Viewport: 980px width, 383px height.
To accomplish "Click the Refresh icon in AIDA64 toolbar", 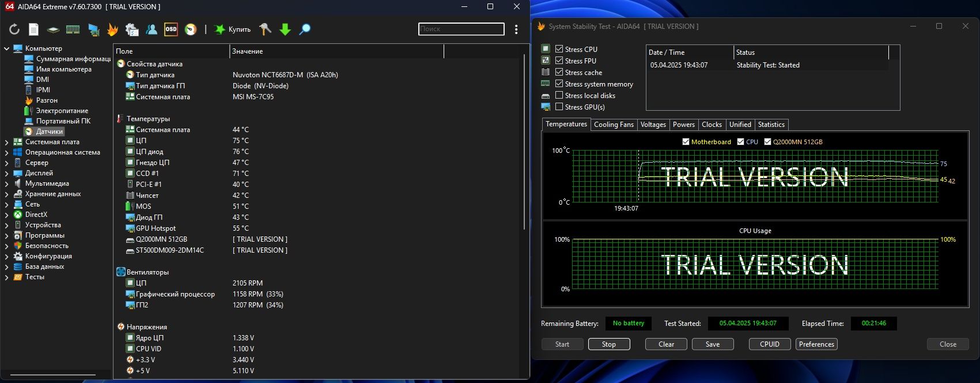I will pyautogui.click(x=14, y=29).
